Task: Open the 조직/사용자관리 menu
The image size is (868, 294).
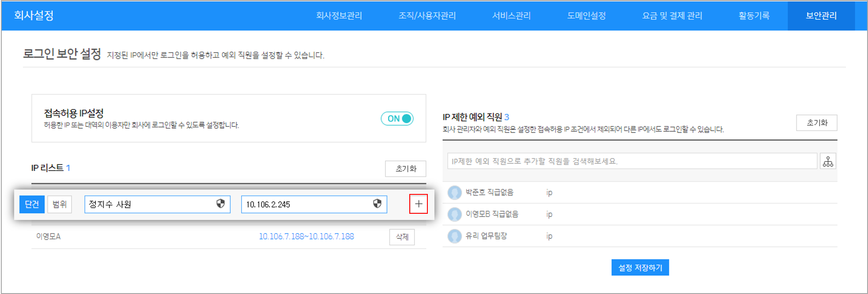Action: [x=427, y=16]
